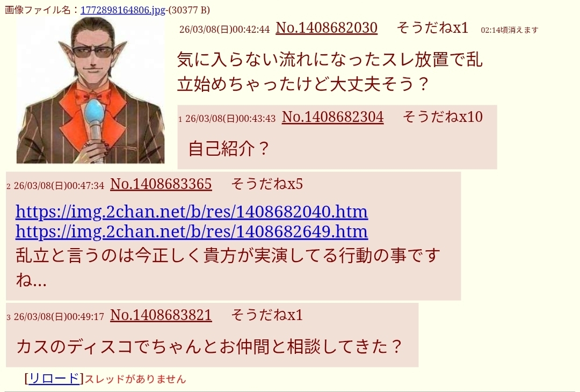This screenshot has width=580, height=392.
Task: Click the reply text 自己紹介？
Action: tap(229, 149)
